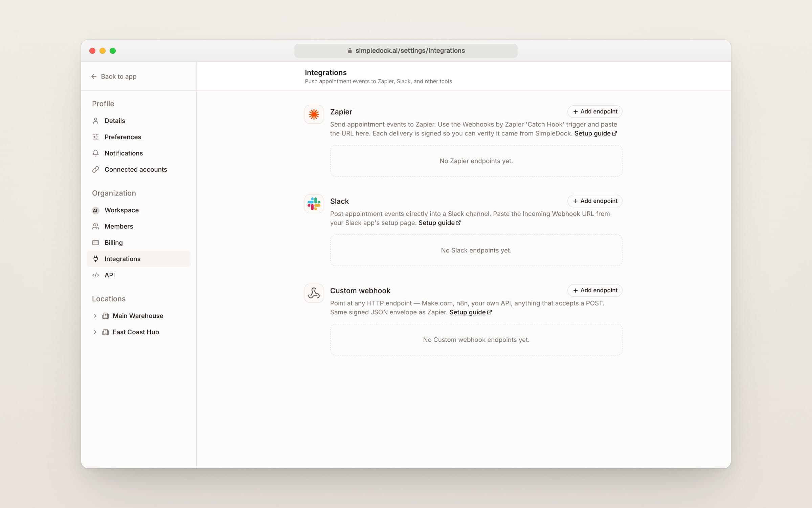The image size is (812, 508).
Task: Go to Preferences in the sidebar
Action: [139, 137]
